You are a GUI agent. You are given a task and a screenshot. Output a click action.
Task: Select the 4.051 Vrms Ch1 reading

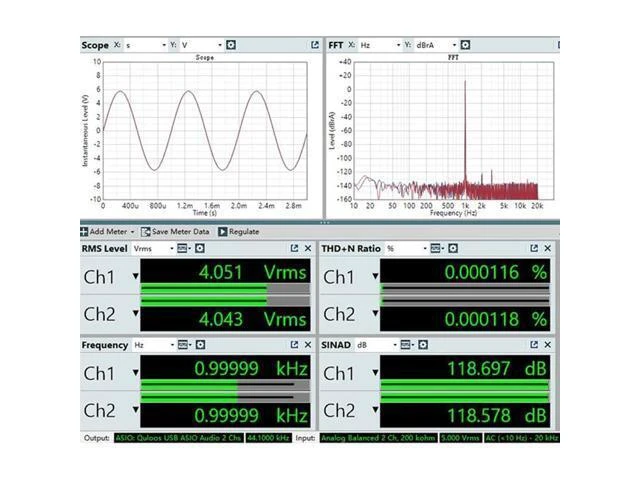pyautogui.click(x=253, y=272)
